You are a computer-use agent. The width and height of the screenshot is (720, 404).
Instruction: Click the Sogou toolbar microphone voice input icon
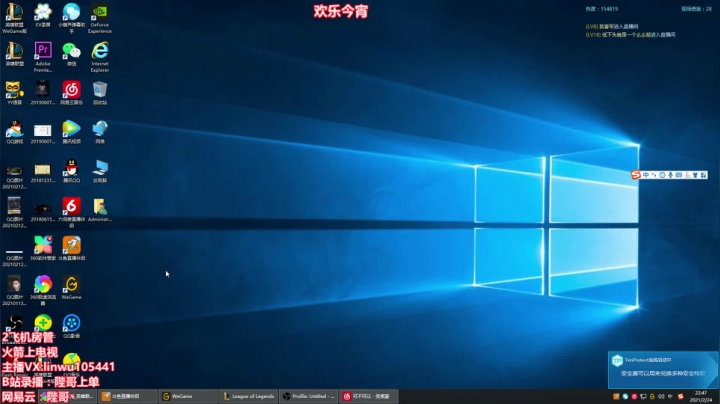670,175
